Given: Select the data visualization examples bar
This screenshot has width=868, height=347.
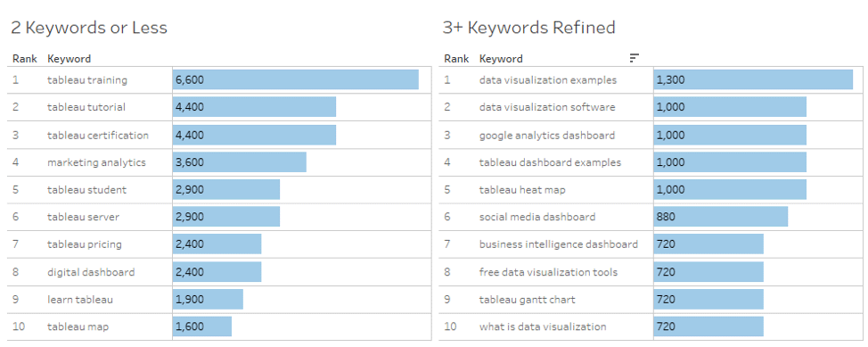Looking at the screenshot, I should click(x=753, y=79).
